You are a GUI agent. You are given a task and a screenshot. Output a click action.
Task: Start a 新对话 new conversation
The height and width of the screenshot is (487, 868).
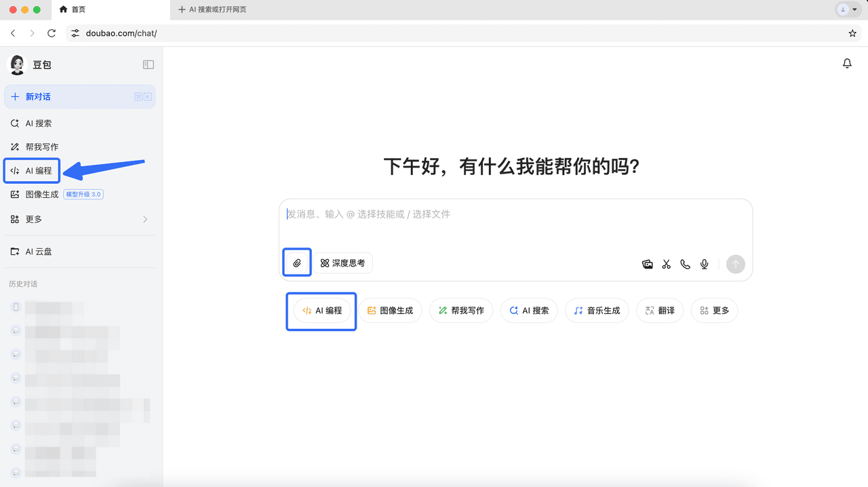click(x=79, y=97)
